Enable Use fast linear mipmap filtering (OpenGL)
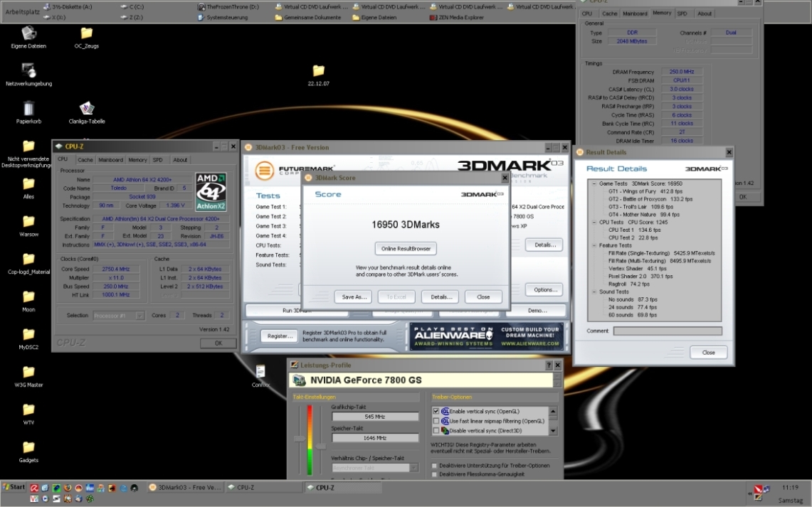This screenshot has height=507, width=812. (x=436, y=421)
